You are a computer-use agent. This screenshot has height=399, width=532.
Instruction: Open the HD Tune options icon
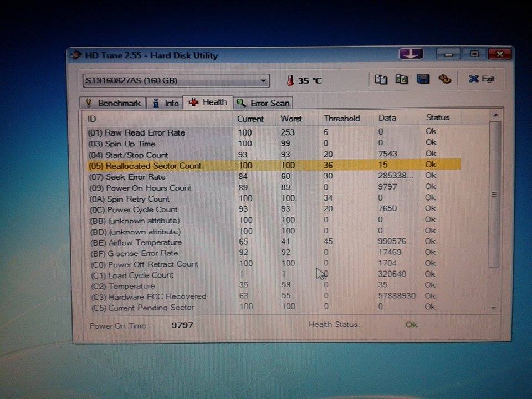444,79
